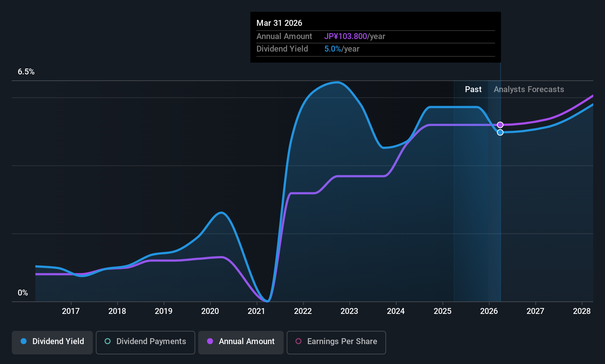
Task: Click the 6.5% y-axis label
Action: pos(26,72)
